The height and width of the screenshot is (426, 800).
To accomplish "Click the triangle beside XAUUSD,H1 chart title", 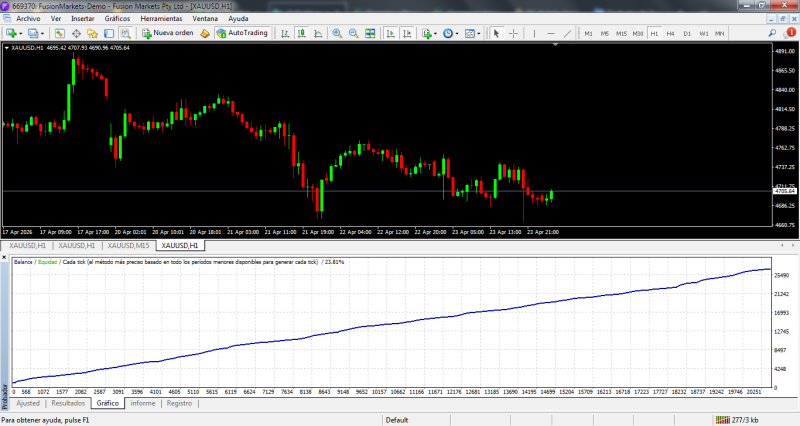I will pos(7,48).
